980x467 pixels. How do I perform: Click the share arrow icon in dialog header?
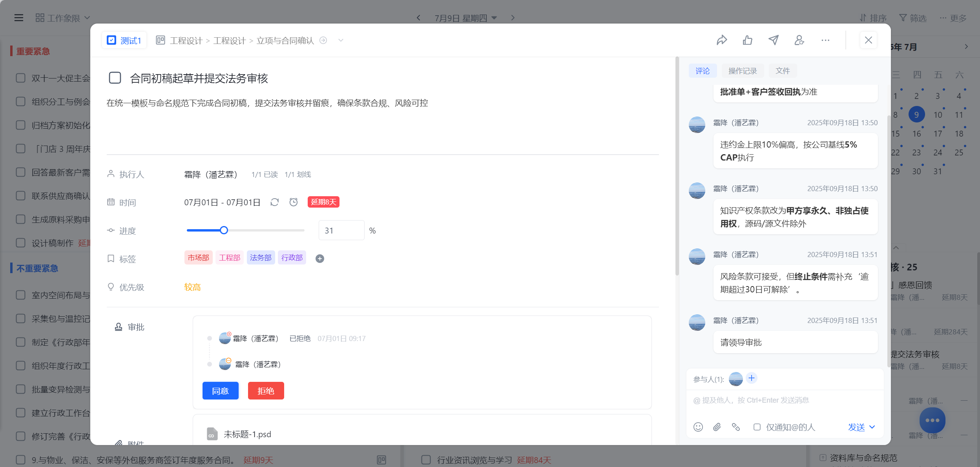[x=722, y=40]
